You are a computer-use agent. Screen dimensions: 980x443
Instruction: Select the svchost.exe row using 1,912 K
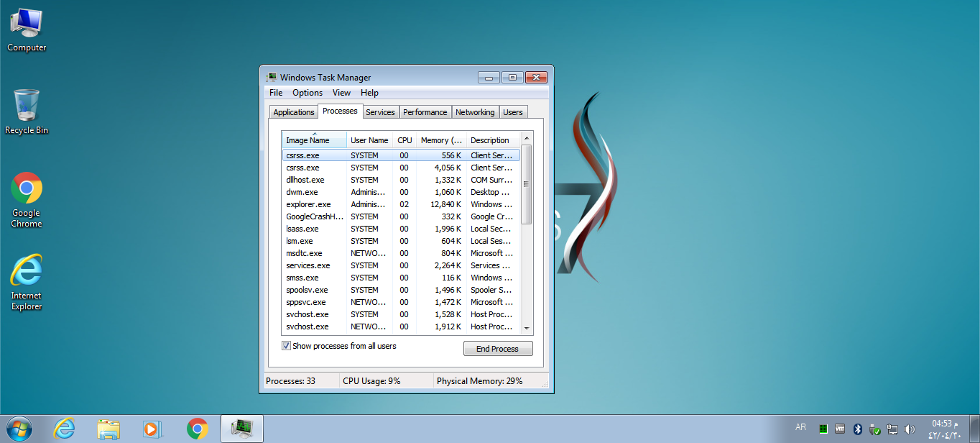[401, 326]
